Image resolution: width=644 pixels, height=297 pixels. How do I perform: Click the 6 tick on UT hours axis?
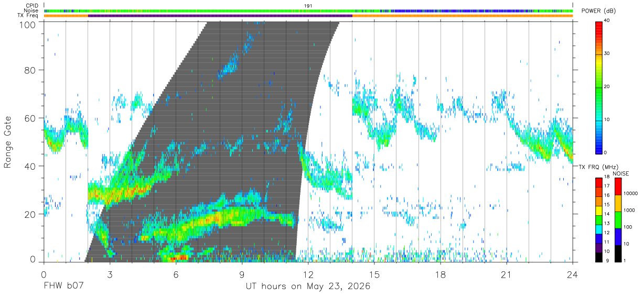[176, 274]
